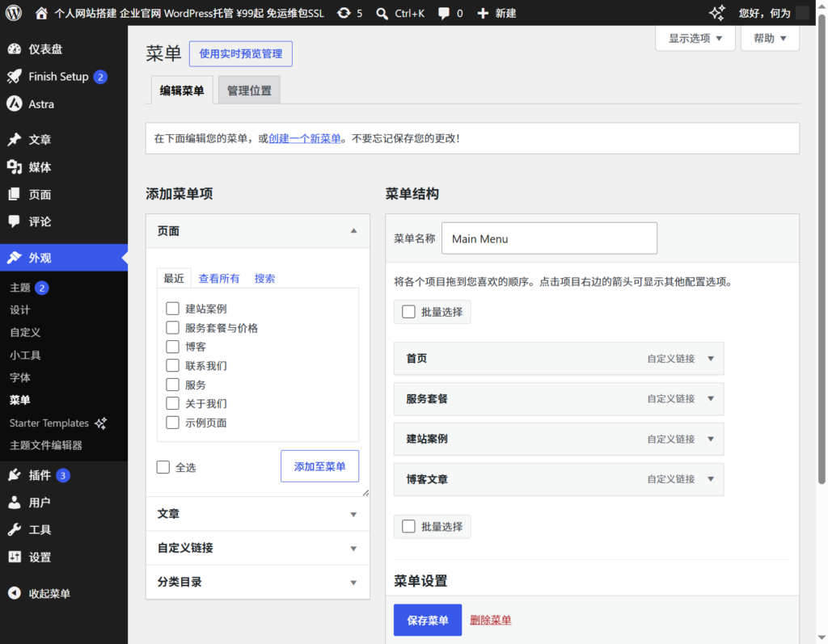The width and height of the screenshot is (828, 644).
Task: Click the comments bubble icon
Action: click(444, 13)
